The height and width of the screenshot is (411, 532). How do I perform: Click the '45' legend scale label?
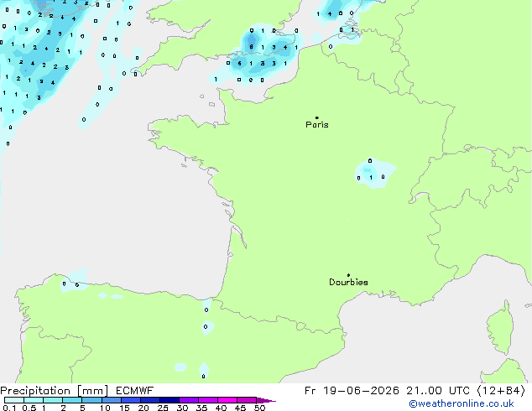click(x=240, y=408)
